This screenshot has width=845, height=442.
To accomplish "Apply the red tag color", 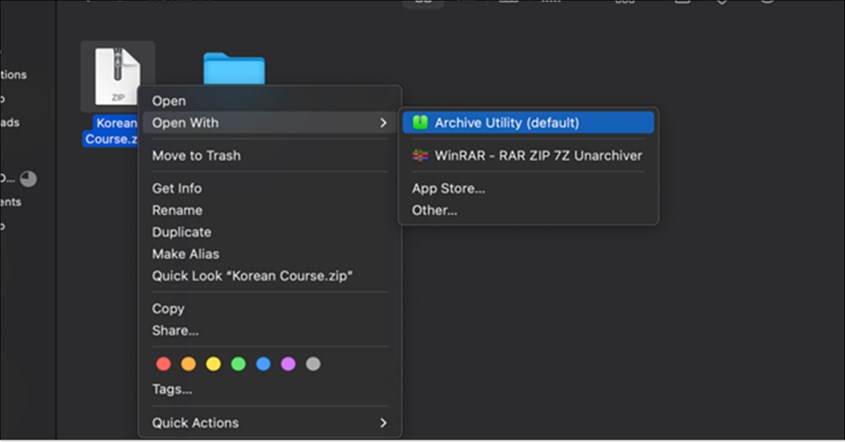I will point(163,364).
